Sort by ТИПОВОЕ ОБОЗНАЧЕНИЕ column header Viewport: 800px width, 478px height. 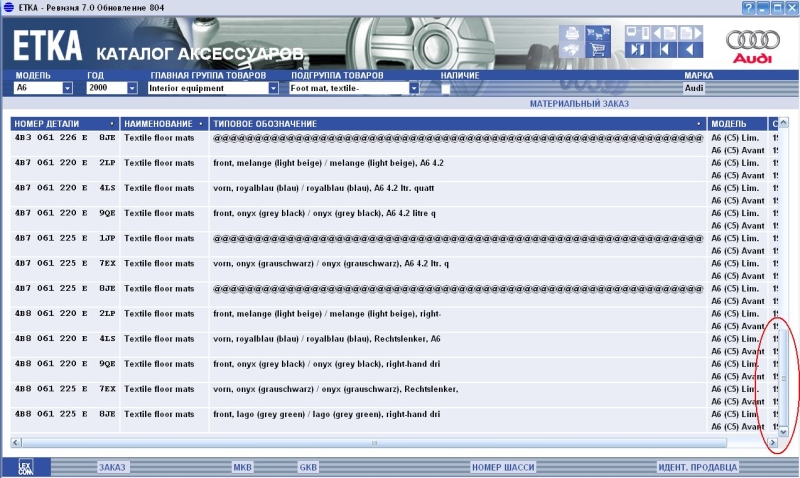(458, 124)
